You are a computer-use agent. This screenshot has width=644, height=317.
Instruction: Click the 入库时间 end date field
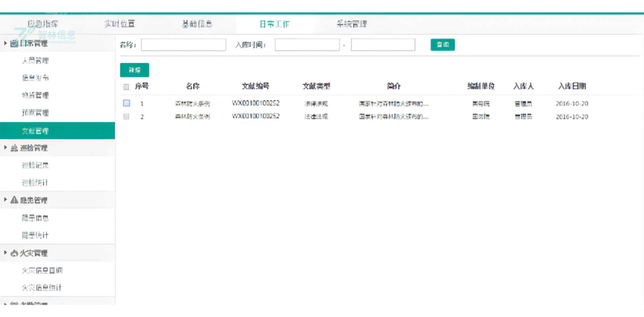(383, 45)
